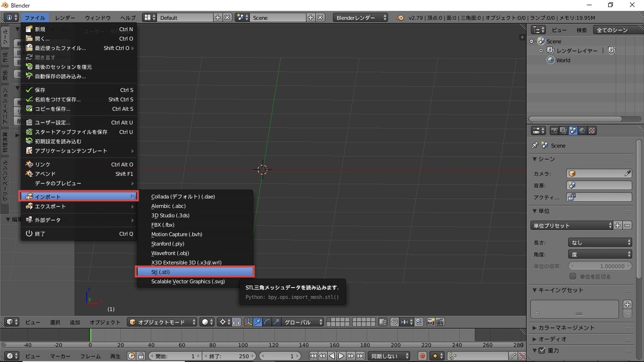
Task: Open the Texture properties tab icon
Action: pos(592,131)
